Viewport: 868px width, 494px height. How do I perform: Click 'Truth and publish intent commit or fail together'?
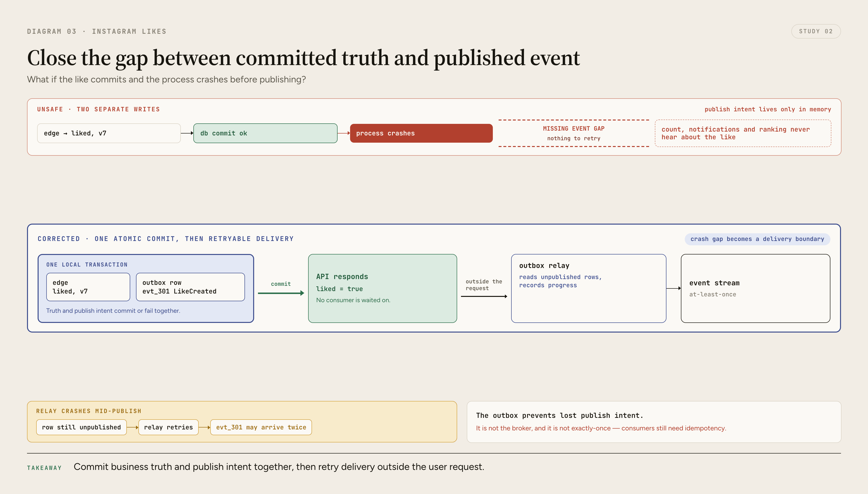click(x=113, y=311)
